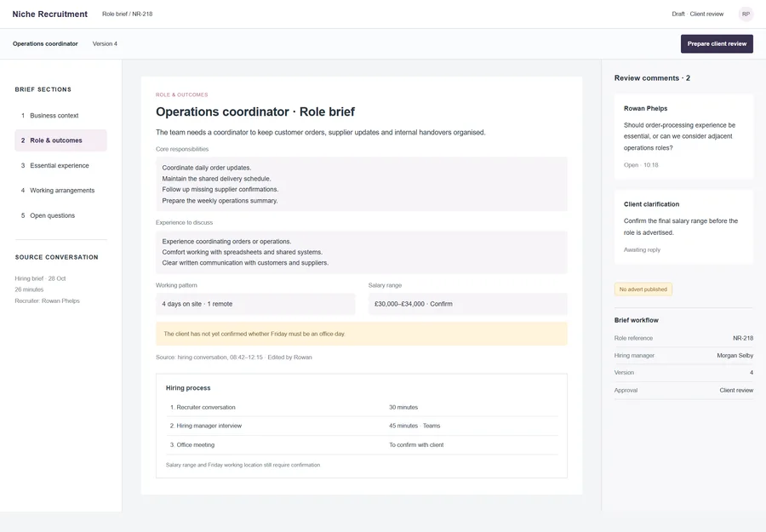Click Role reference value NR-218 in workflow
This screenshot has width=766, height=532.
742,338
